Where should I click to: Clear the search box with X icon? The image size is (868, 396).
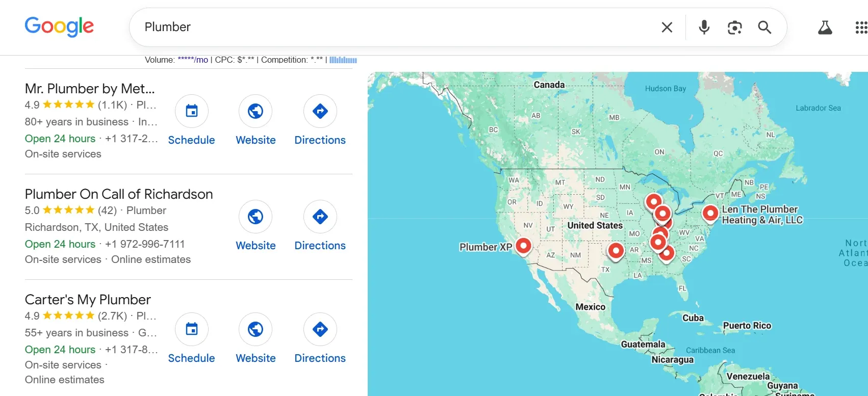(667, 27)
